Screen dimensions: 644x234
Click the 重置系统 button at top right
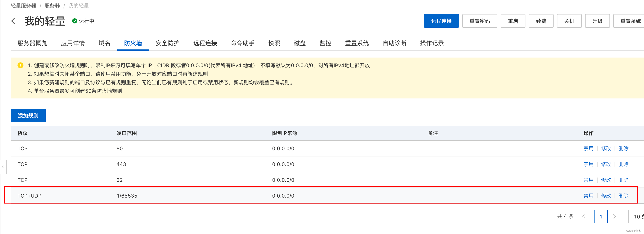coord(629,21)
